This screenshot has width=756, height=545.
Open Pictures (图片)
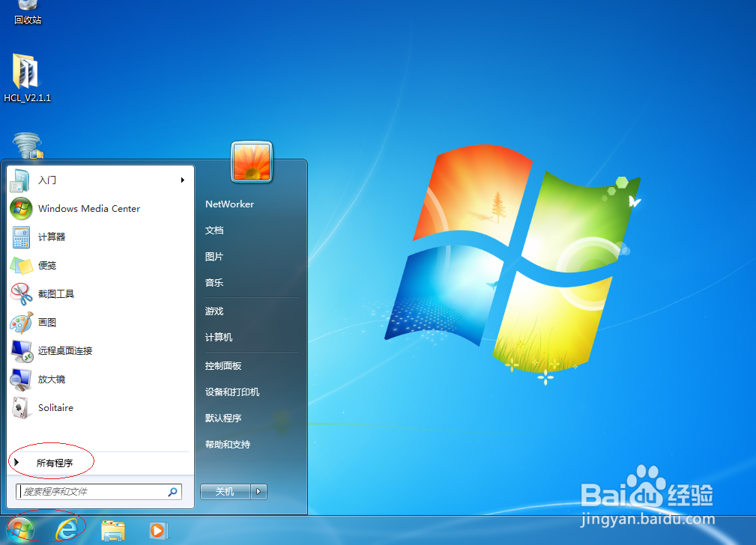(x=214, y=256)
